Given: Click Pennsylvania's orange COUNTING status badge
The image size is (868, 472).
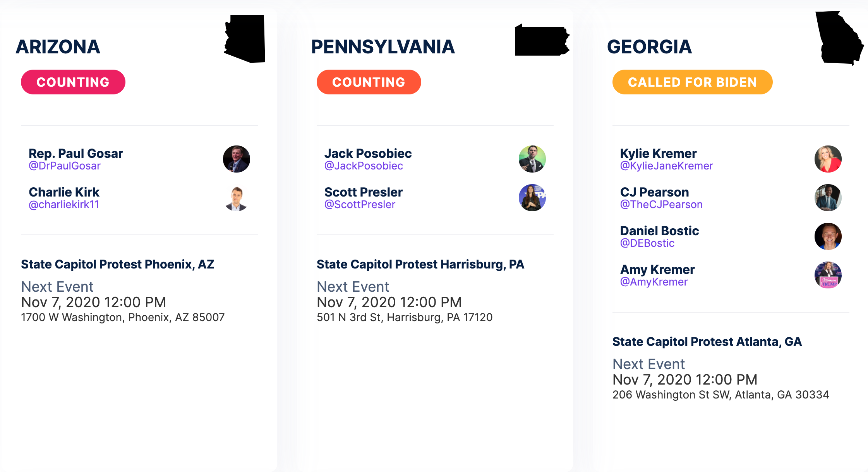Looking at the screenshot, I should (369, 82).
